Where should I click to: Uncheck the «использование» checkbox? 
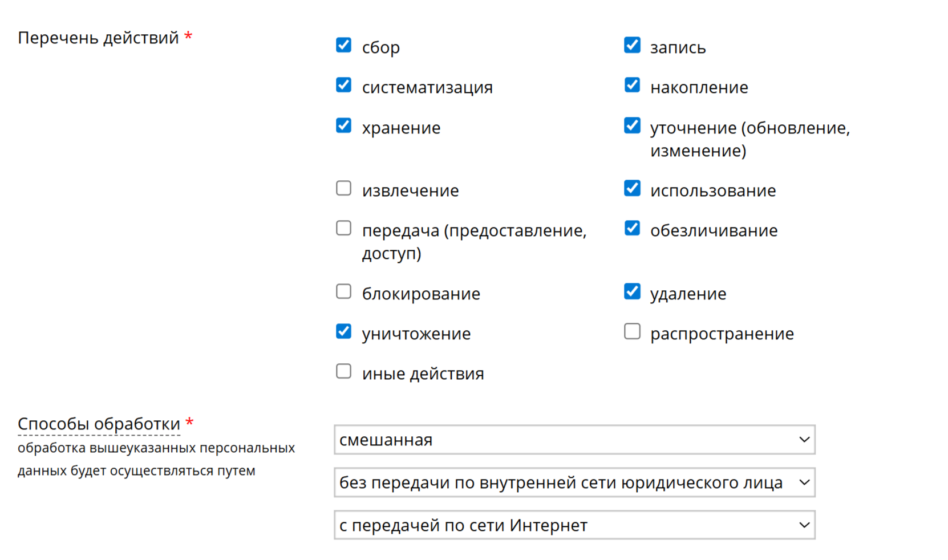[632, 188]
